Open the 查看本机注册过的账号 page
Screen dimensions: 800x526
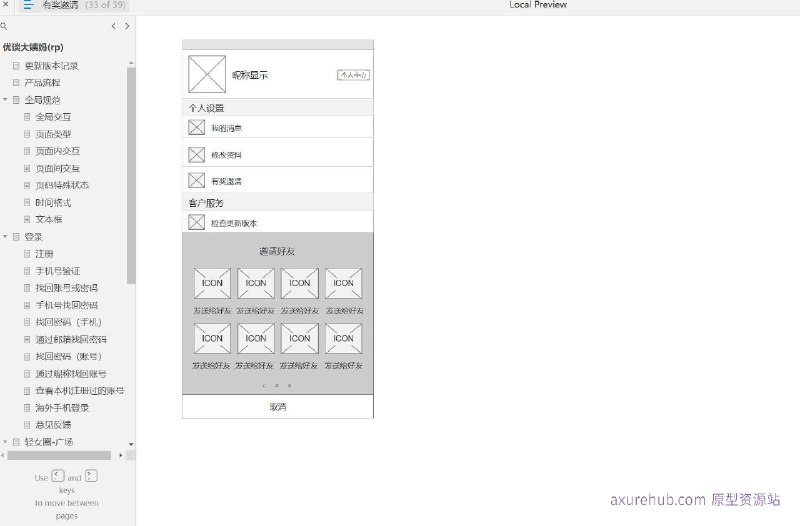click(80, 391)
